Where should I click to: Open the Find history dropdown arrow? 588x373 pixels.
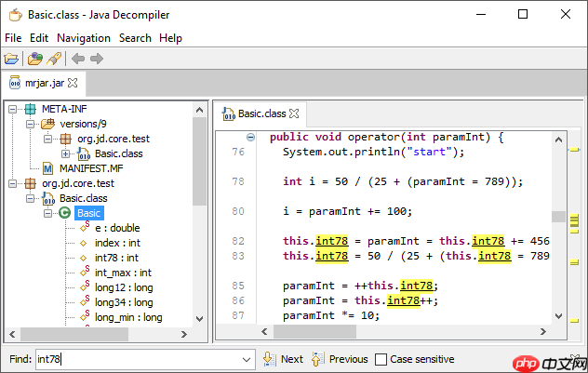[247, 359]
